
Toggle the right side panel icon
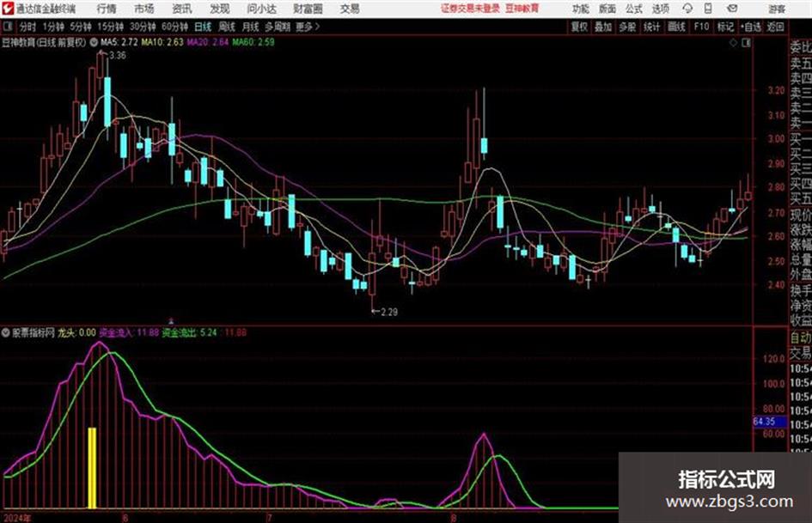point(746,43)
